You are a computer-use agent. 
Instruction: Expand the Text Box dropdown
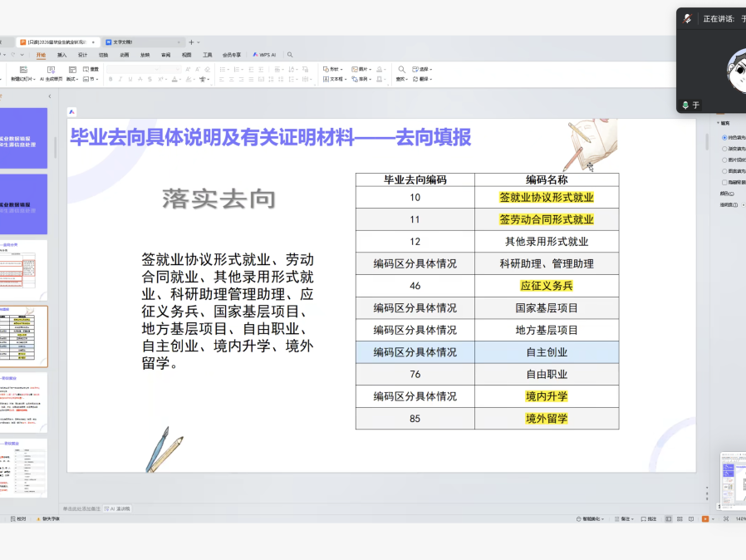(334, 79)
